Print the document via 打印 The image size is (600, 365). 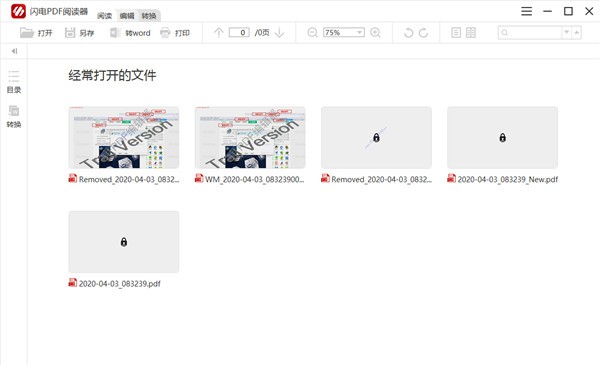click(175, 33)
